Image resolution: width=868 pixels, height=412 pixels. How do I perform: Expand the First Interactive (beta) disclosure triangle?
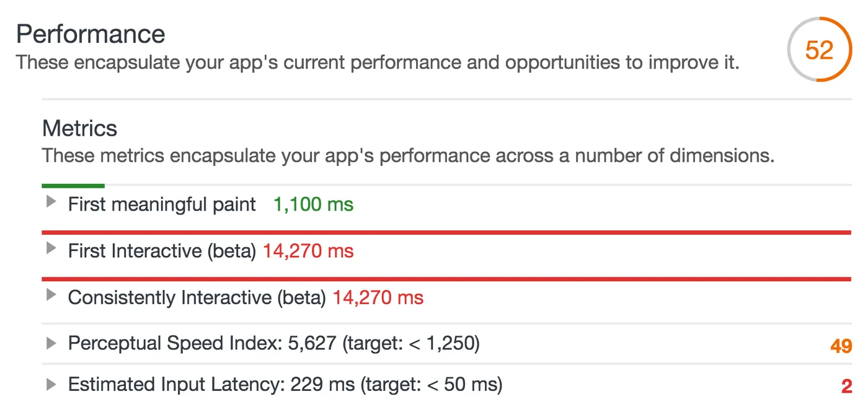tap(51, 249)
